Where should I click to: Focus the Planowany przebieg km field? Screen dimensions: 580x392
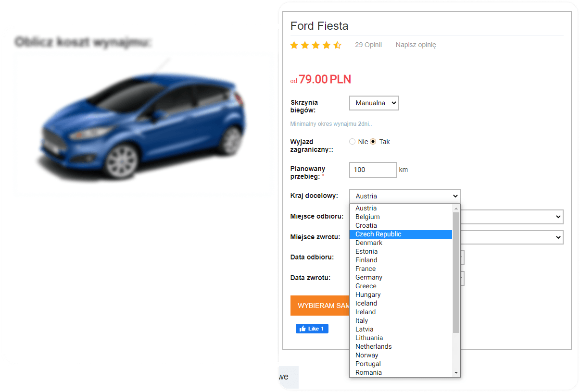click(x=373, y=170)
